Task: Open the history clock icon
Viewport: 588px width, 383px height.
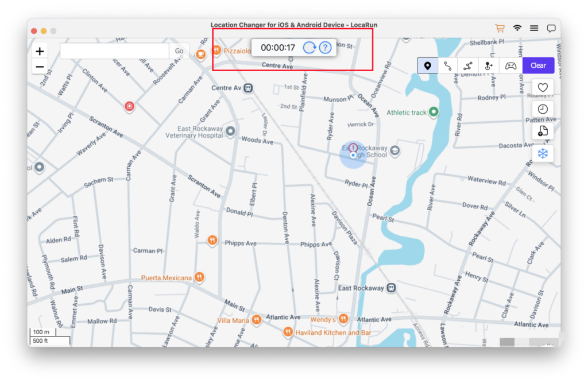Action: 543,109
